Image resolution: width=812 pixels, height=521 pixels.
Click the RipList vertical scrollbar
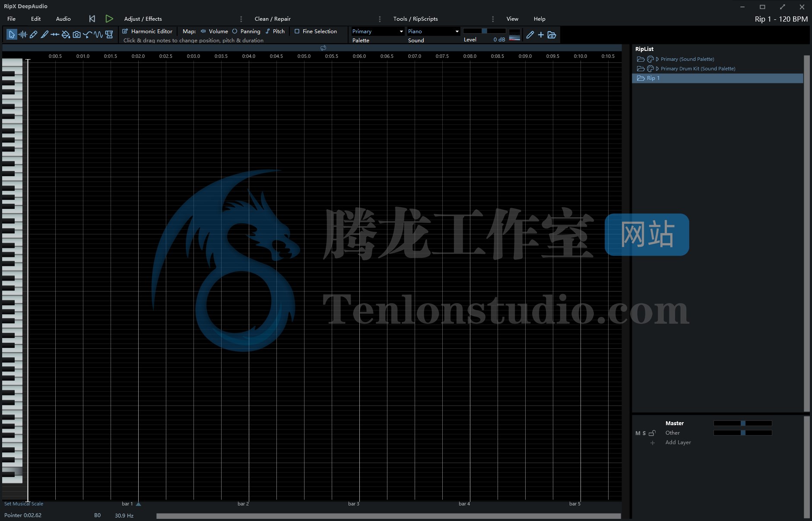tap(806, 233)
